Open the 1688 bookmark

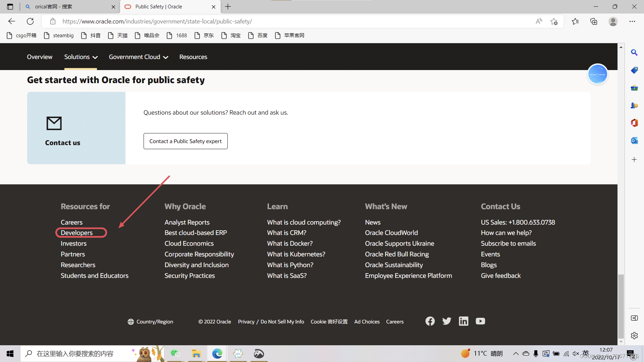click(177, 36)
